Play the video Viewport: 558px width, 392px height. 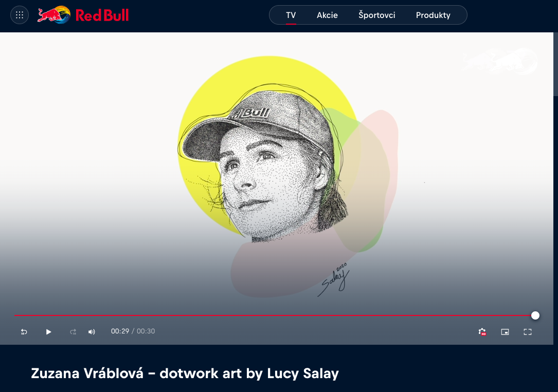click(48, 331)
